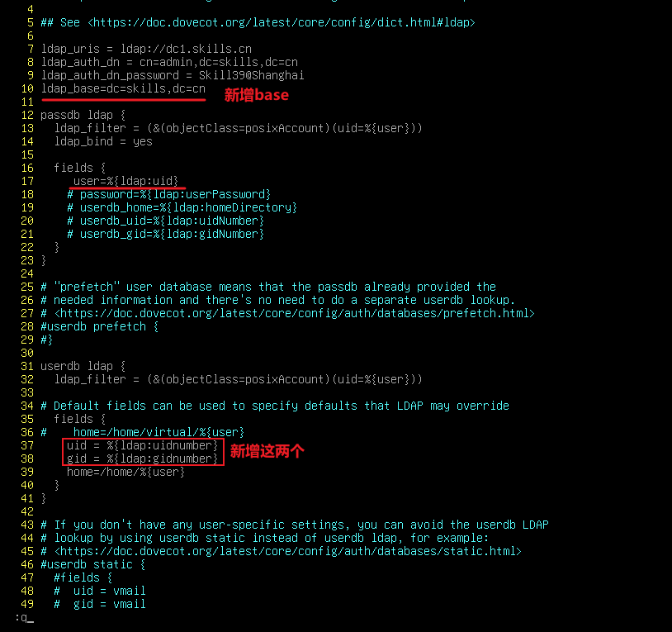Click the red 新增base annotation
Viewport: 672px width, 632px height.
pos(257,95)
